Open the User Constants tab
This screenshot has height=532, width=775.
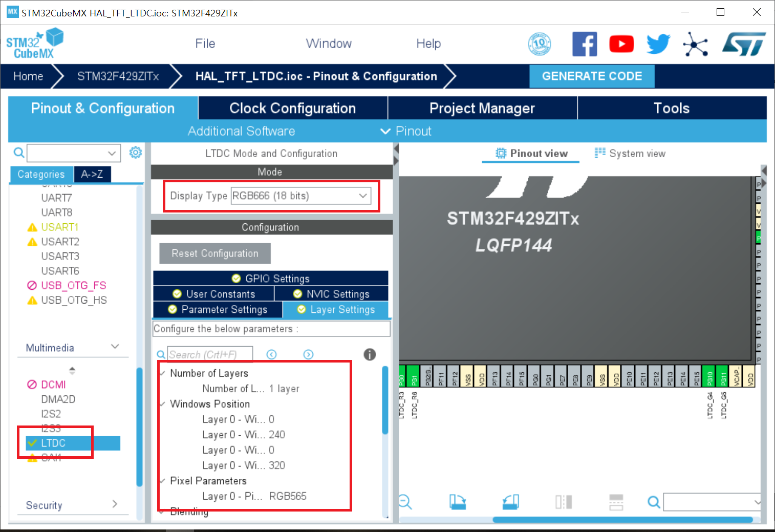tap(214, 293)
